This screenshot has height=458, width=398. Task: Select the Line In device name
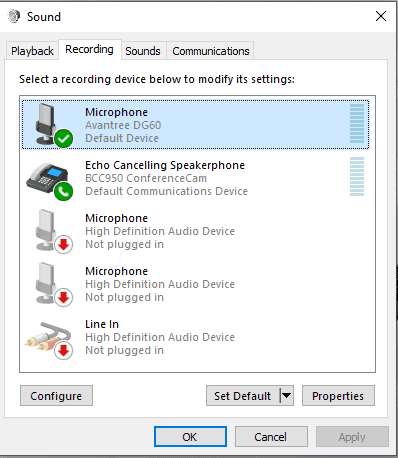102,324
